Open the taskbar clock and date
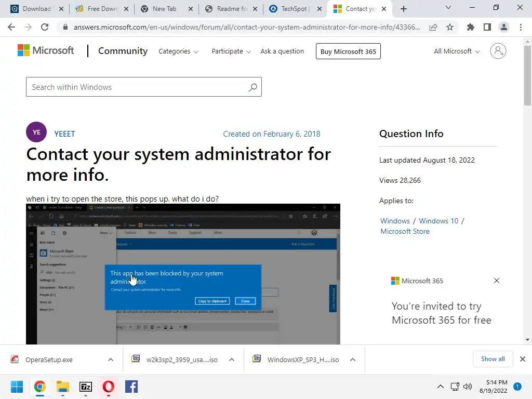The height and width of the screenshot is (399, 532). (x=494, y=387)
